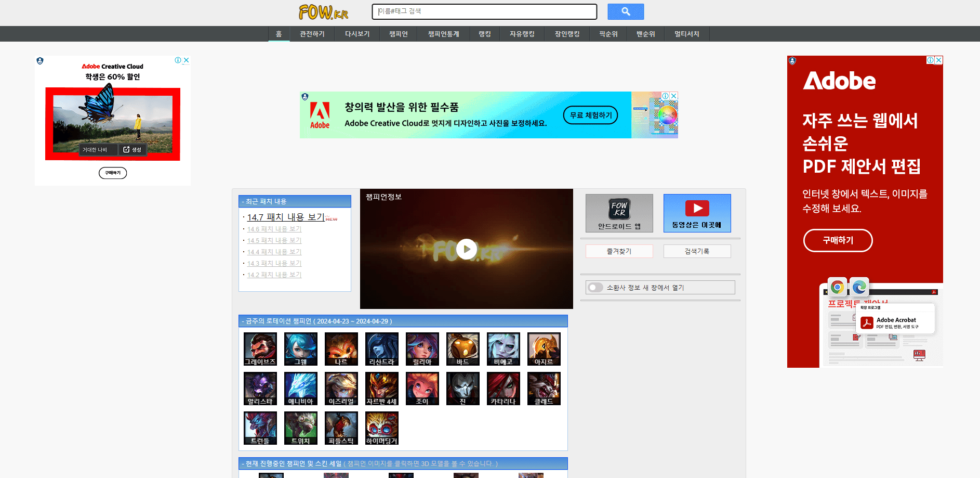Open the 14.6 패치 내용 보기 link
This screenshot has width=980, height=478.
(x=274, y=229)
